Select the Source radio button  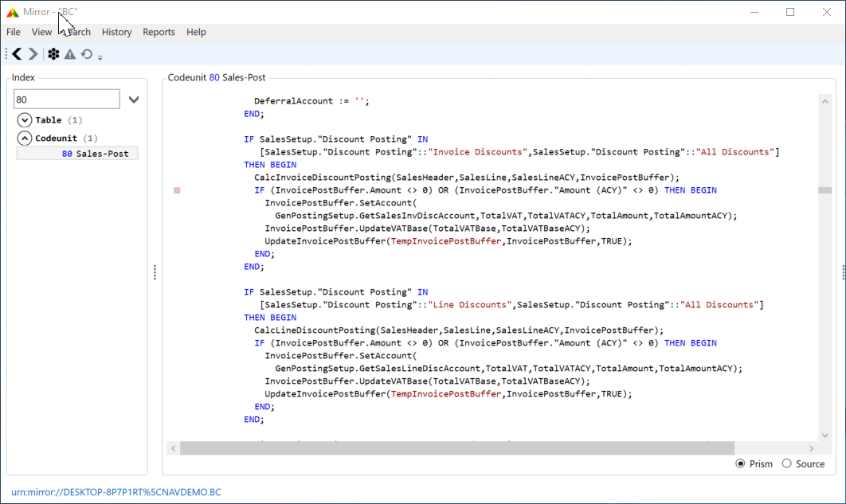786,463
